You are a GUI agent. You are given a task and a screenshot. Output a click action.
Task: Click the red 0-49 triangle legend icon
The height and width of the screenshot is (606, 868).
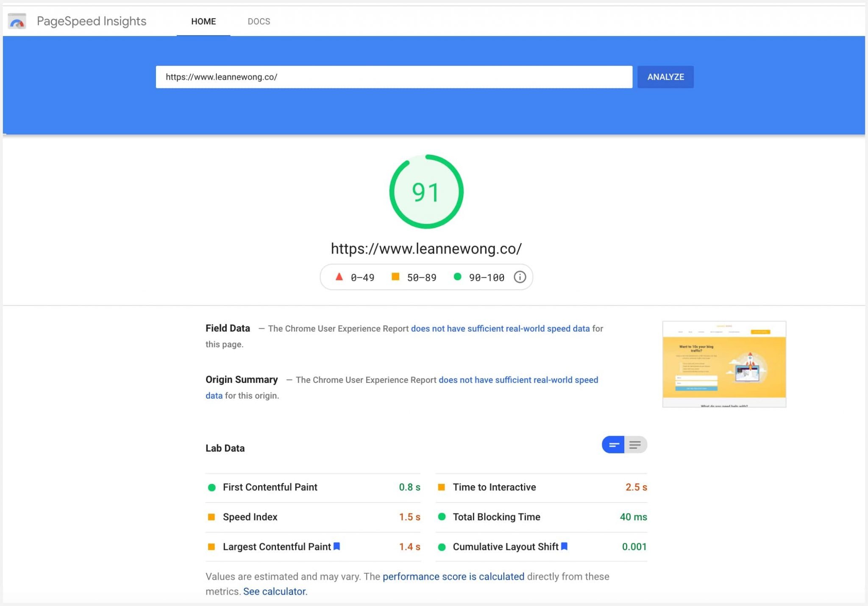point(339,277)
